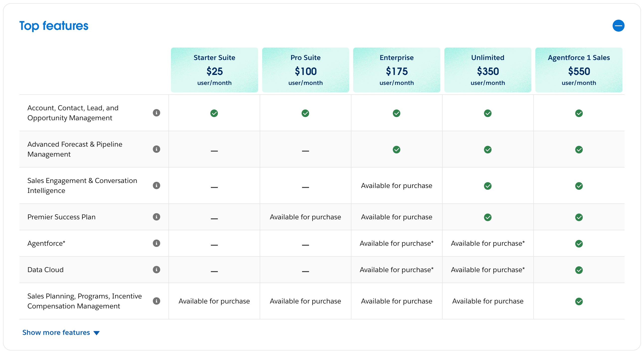The width and height of the screenshot is (644, 355).
Task: Click 'Premier Success Plan' feature label
Action: (62, 217)
